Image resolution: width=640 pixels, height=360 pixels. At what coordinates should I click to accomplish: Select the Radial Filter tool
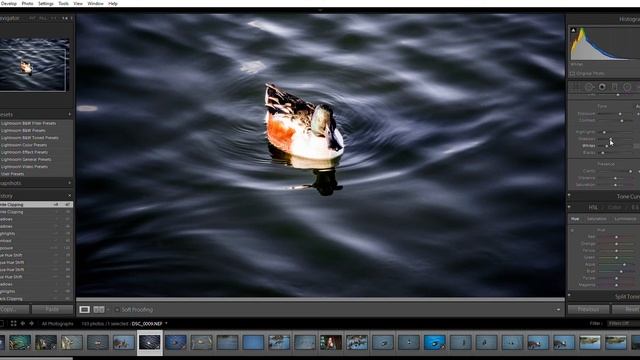(627, 87)
